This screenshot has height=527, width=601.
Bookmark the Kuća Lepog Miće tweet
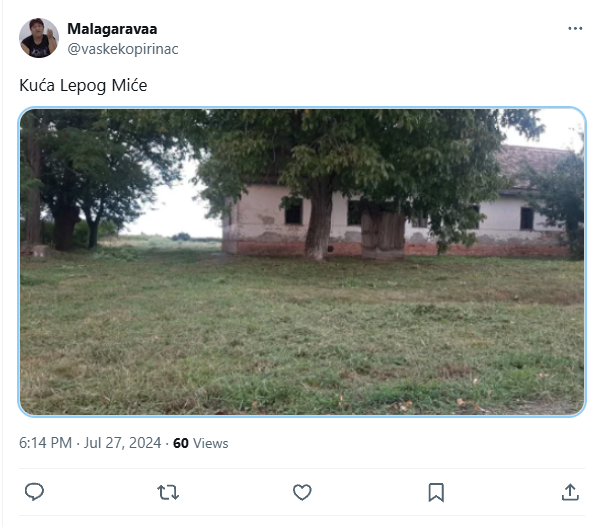point(436,492)
